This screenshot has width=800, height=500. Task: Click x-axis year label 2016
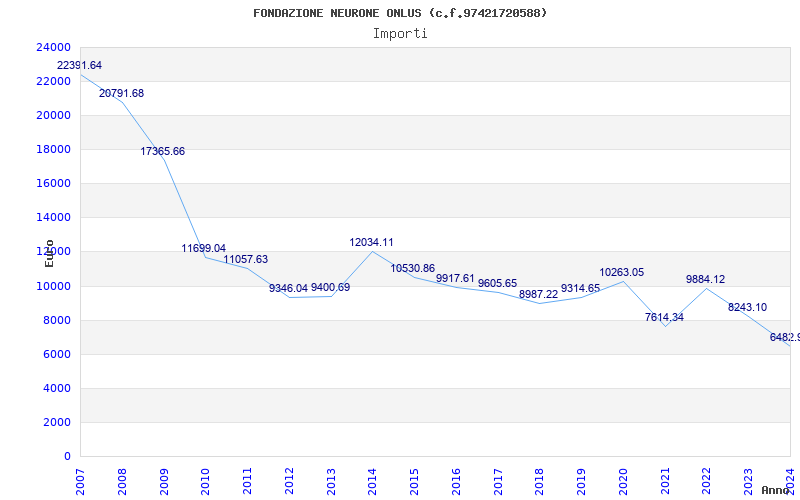pyautogui.click(x=456, y=481)
